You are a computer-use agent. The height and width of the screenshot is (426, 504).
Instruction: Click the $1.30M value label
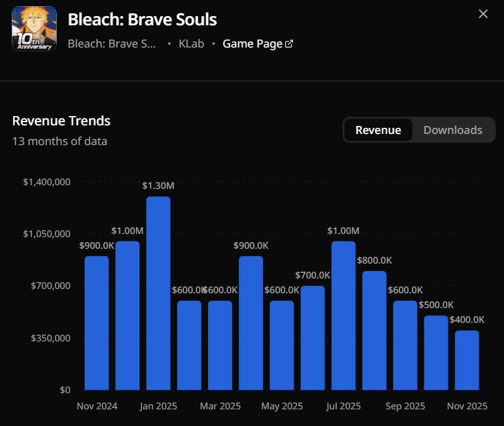[x=159, y=186]
